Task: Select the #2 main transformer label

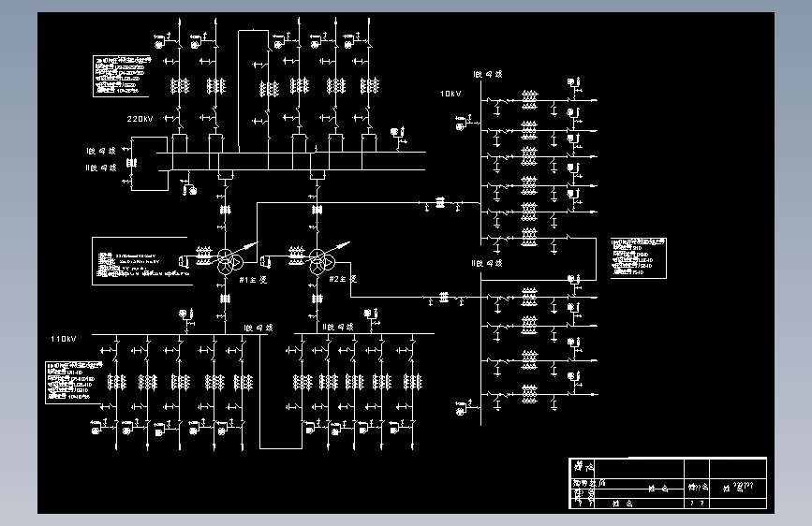Action: coord(343,279)
